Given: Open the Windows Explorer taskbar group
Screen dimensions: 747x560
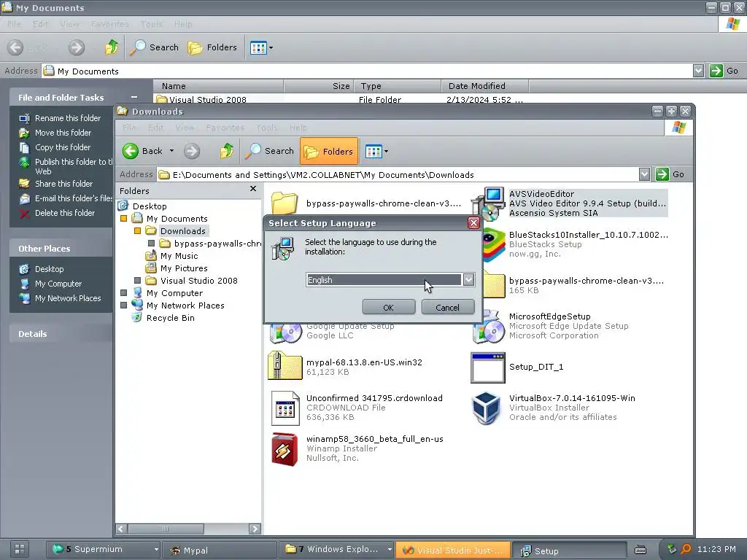Looking at the screenshot, I should pyautogui.click(x=336, y=550).
